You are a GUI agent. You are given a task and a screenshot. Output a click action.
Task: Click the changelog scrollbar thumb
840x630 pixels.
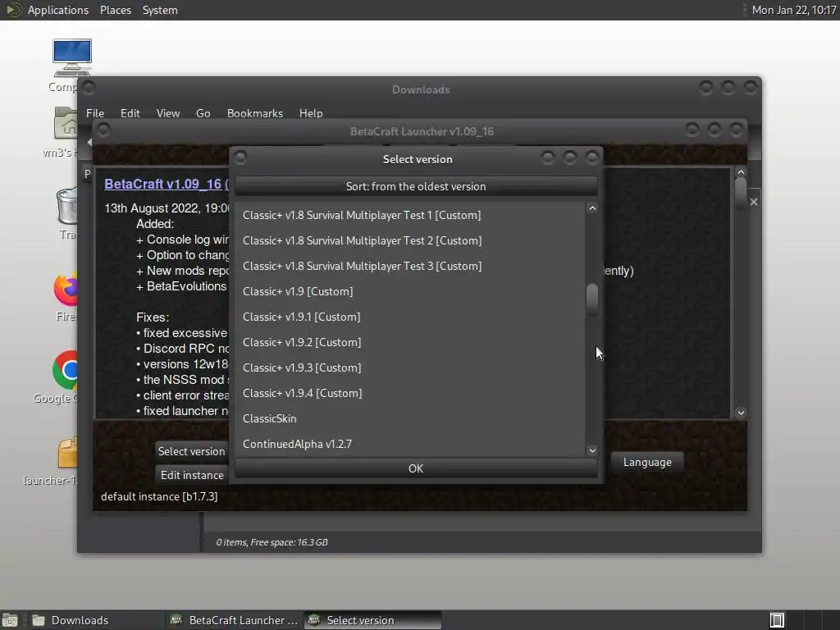point(741,193)
